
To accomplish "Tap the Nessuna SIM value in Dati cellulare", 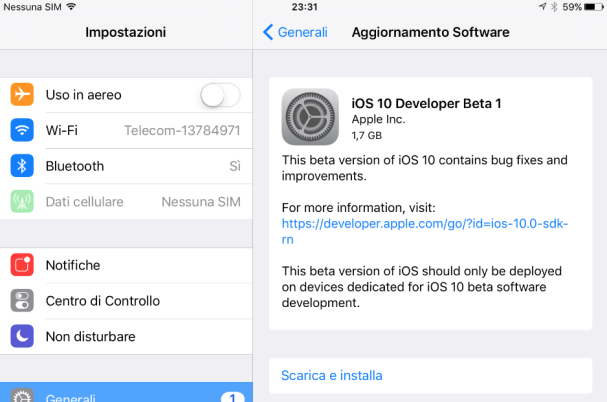I will (201, 202).
